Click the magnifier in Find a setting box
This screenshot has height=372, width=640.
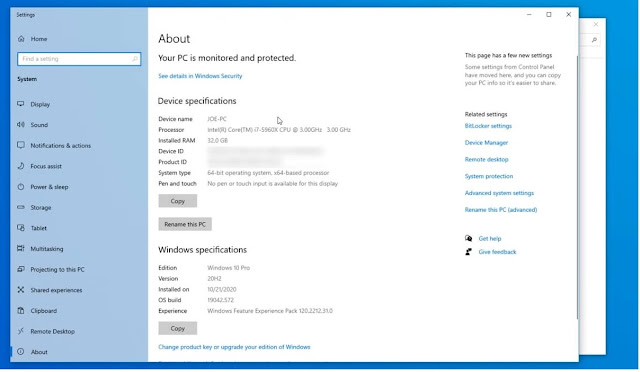135,59
